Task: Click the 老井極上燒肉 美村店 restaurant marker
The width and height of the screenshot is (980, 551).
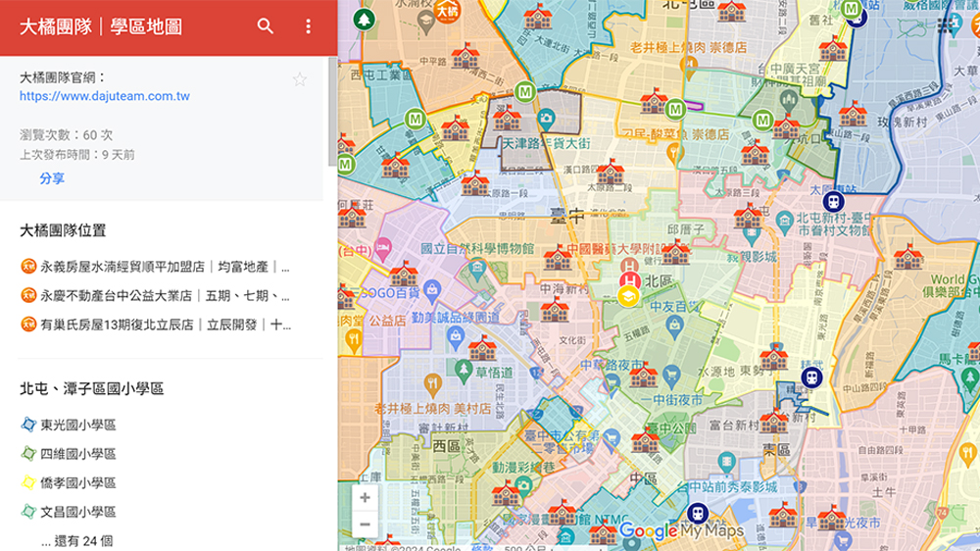Action: tap(432, 386)
